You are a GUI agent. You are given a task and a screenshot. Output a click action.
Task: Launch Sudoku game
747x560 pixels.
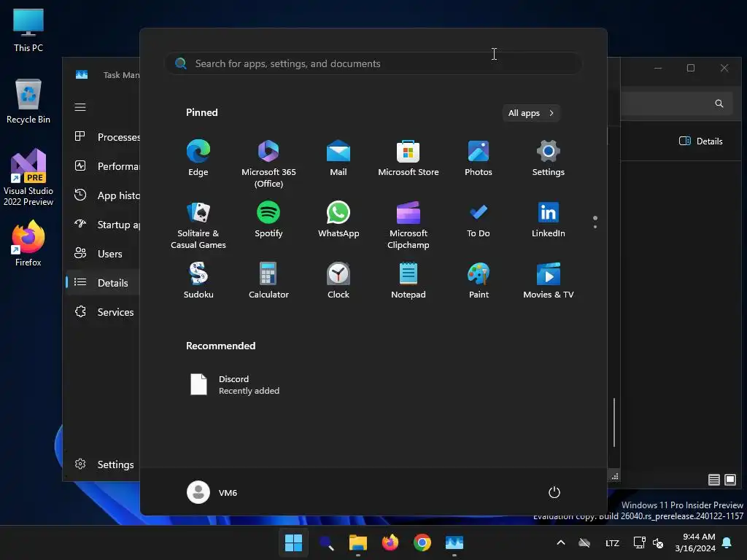pos(198,281)
